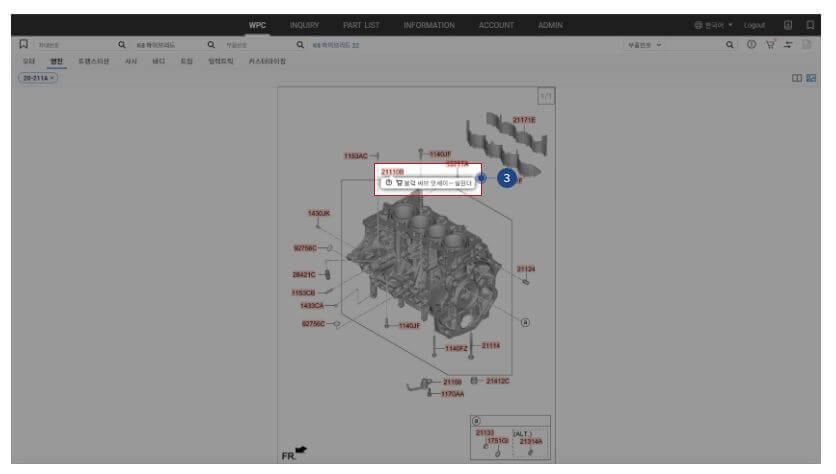The width and height of the screenshot is (836, 474).
Task: Select the chassis category tab
Action: coord(131,61)
